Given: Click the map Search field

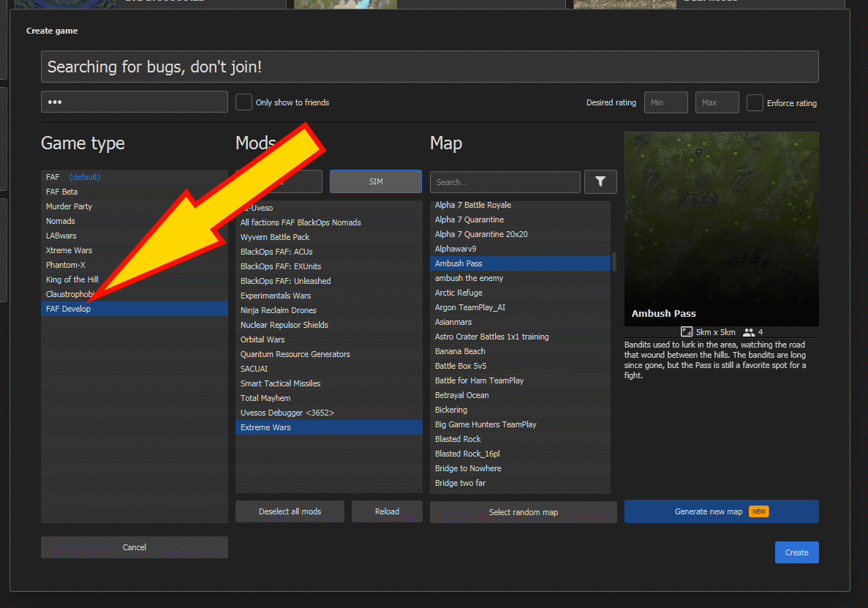Looking at the screenshot, I should click(505, 182).
